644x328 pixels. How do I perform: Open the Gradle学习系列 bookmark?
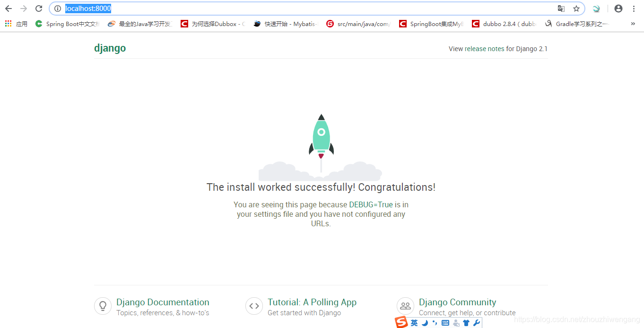click(x=576, y=24)
